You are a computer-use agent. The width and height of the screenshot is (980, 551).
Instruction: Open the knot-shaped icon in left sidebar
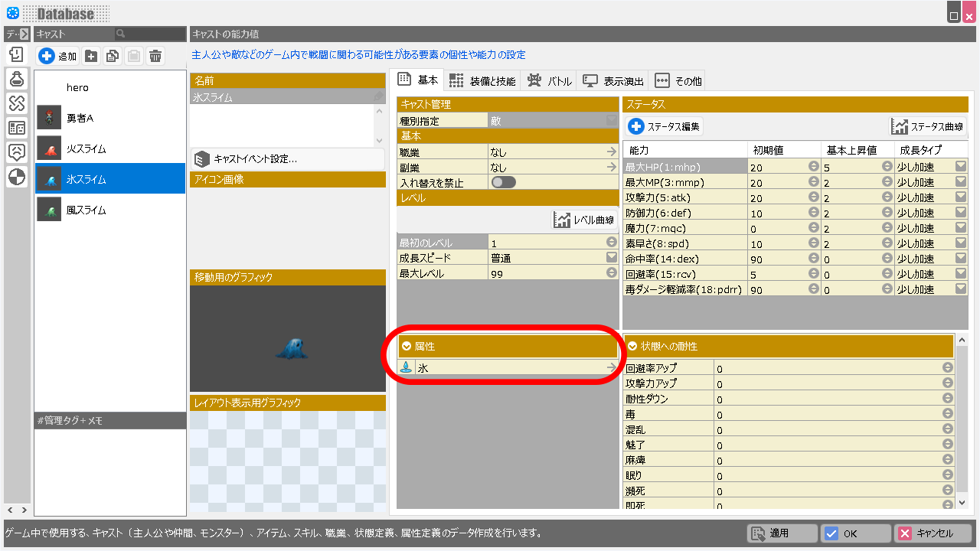[17, 103]
